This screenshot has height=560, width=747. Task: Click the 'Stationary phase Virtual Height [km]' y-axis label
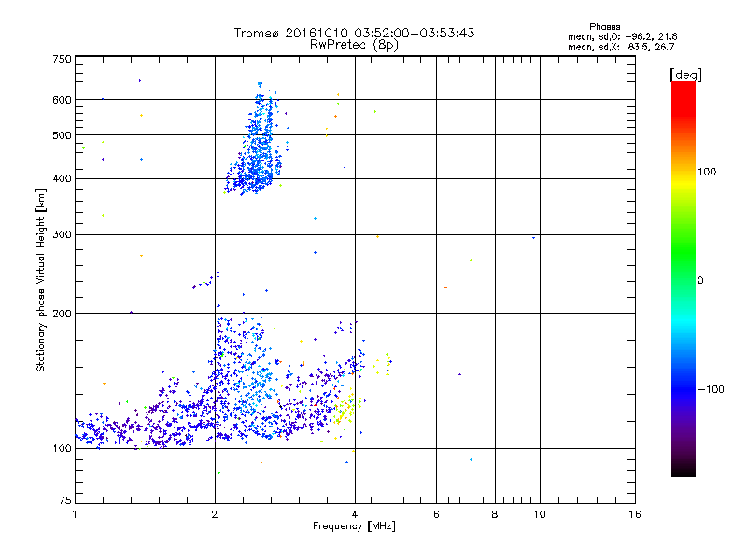pyautogui.click(x=40, y=280)
